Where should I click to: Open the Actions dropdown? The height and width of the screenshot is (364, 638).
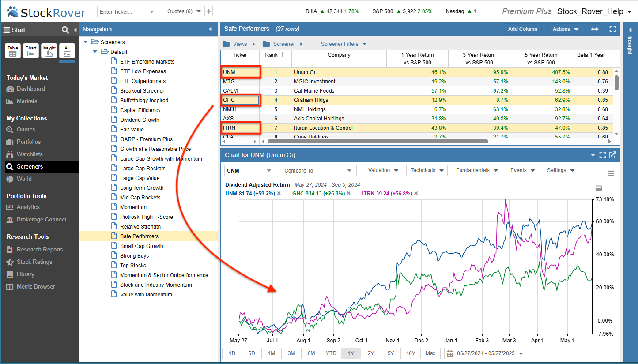[566, 29]
